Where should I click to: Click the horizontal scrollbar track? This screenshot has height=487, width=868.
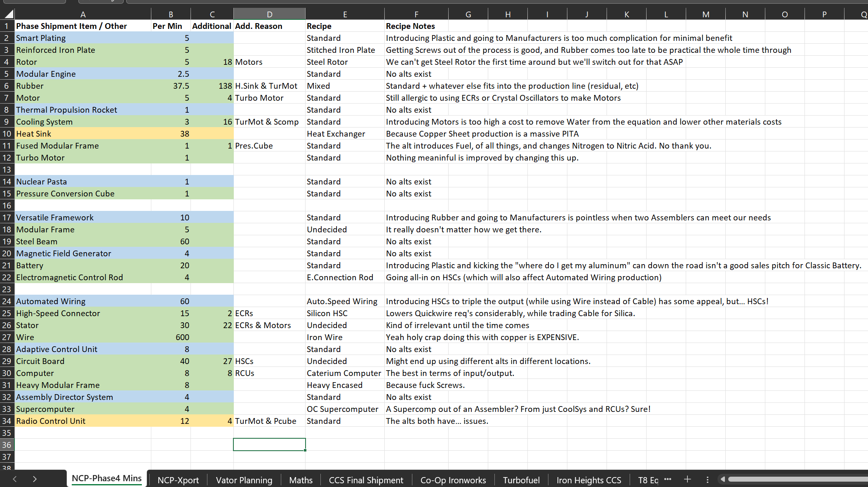[798, 479]
